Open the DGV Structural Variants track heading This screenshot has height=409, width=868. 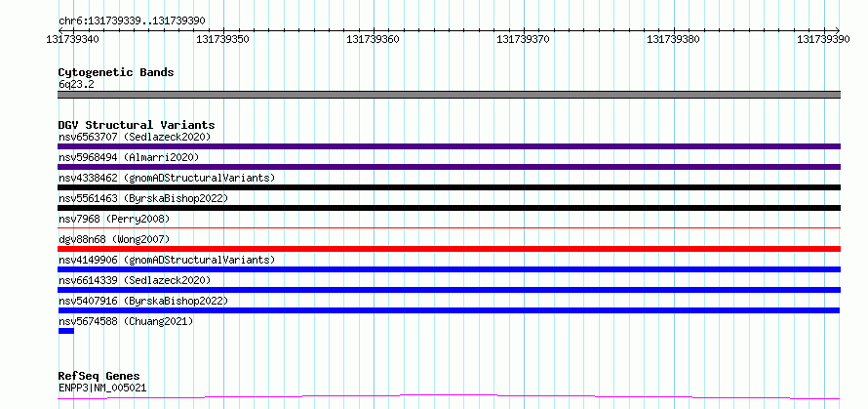coord(137,125)
